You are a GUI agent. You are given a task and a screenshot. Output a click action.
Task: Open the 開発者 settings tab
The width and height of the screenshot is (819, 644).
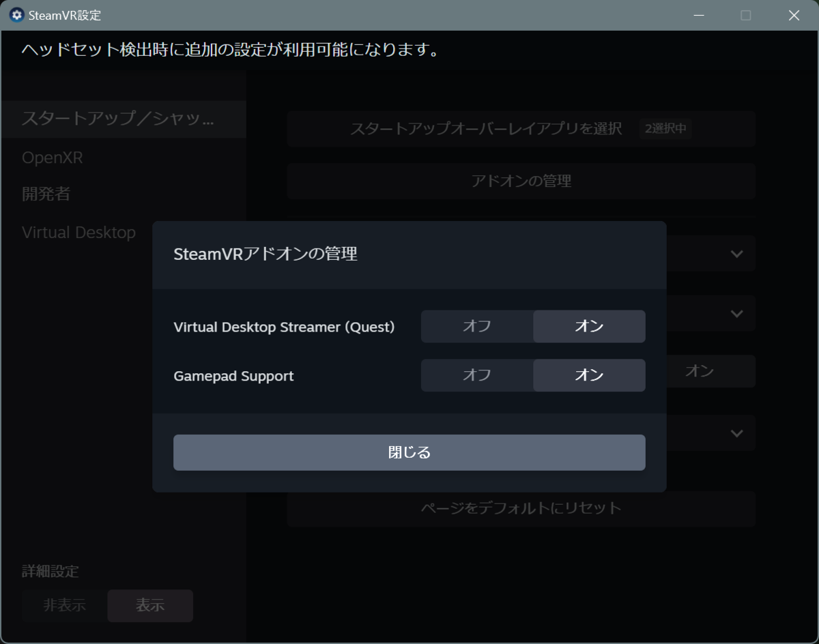pyautogui.click(x=46, y=194)
